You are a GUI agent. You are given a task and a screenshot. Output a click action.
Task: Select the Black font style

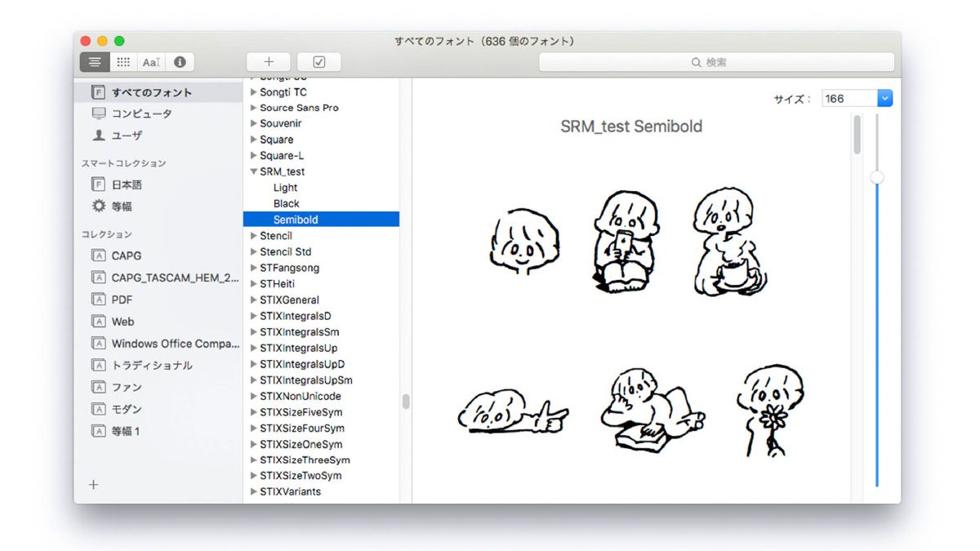(286, 203)
